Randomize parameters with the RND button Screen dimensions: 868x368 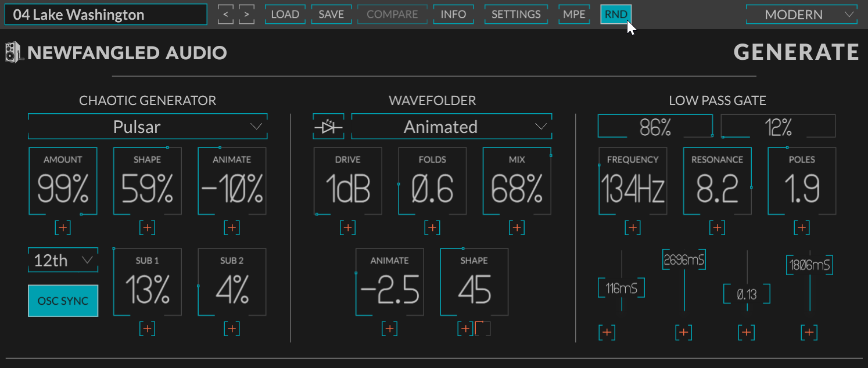click(616, 15)
